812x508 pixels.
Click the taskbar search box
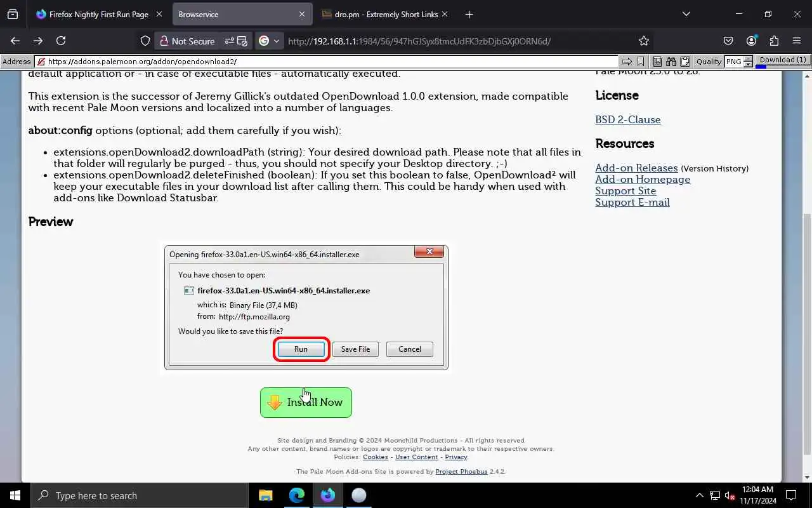pyautogui.click(x=140, y=495)
